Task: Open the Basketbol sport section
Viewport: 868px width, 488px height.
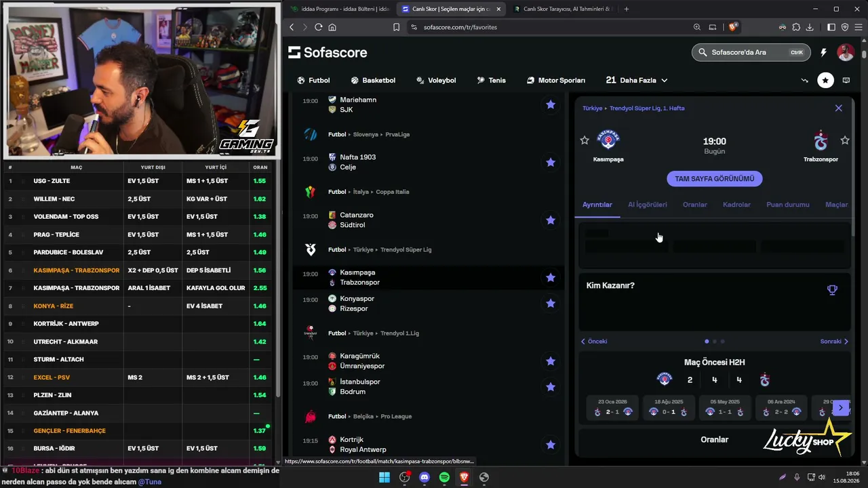Action: [372, 80]
